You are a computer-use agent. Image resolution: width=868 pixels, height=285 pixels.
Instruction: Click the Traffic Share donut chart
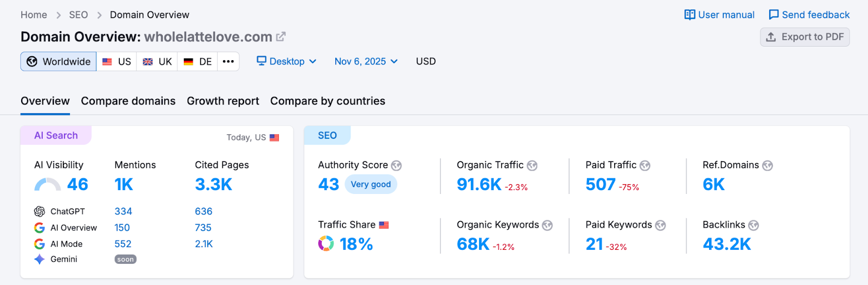[326, 244]
